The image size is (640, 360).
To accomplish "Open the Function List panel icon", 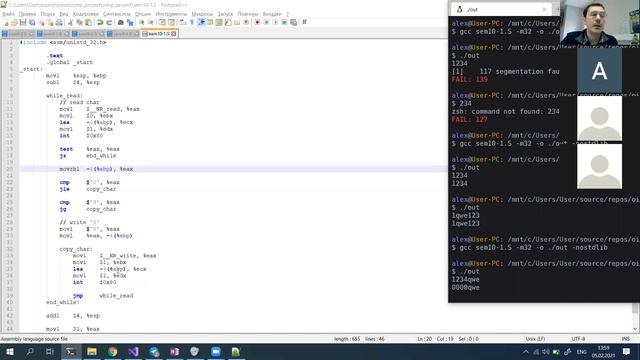I will click(x=228, y=22).
